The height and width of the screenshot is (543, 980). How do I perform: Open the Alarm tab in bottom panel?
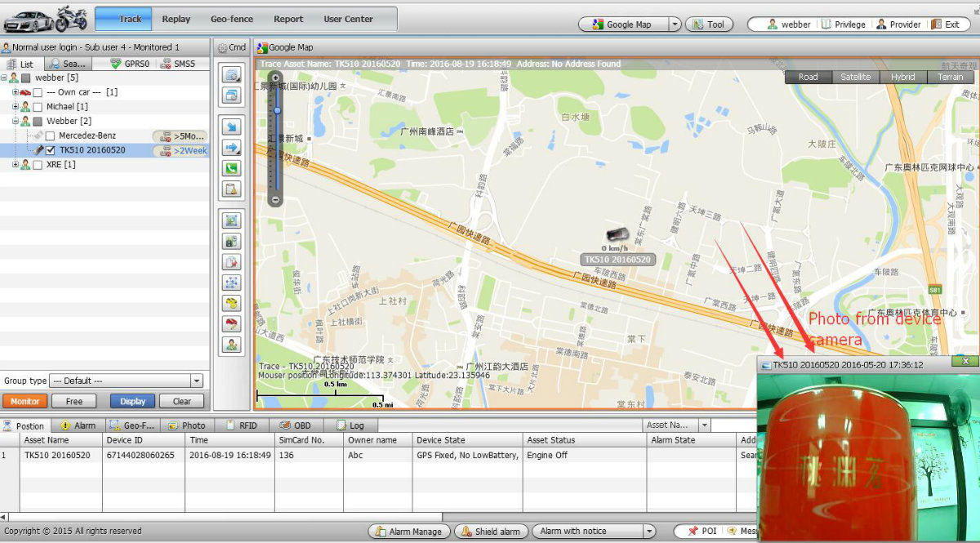coord(78,425)
